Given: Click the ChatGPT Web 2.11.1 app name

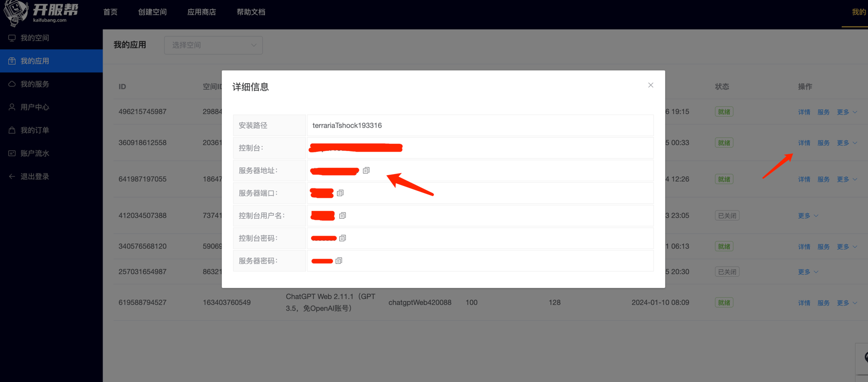Looking at the screenshot, I should click(x=331, y=302).
